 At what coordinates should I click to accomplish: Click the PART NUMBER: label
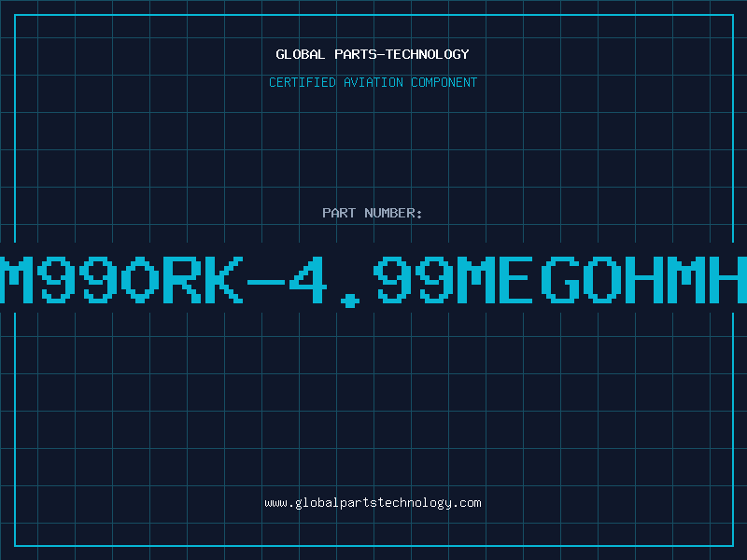click(373, 213)
